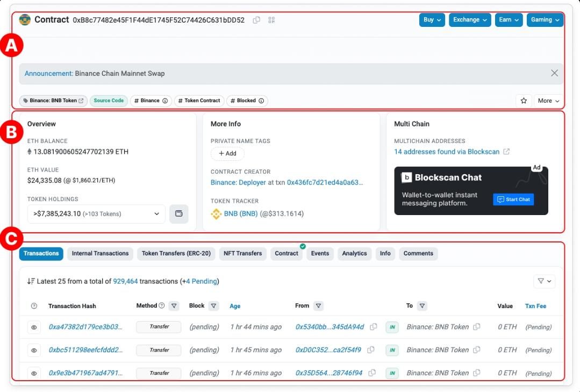This screenshot has width=580, height=392.
Task: Open the Token Transfers (ERC-20) tab
Action: (176, 253)
